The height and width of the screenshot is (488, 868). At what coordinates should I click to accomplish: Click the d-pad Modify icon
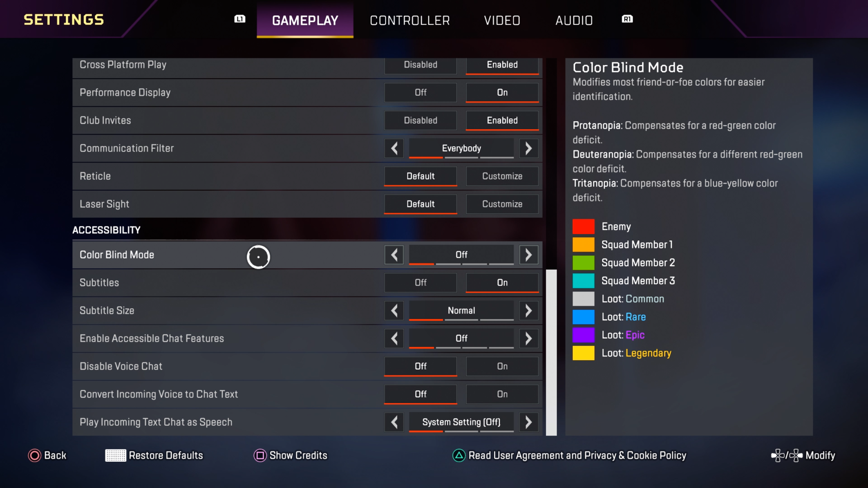click(787, 455)
